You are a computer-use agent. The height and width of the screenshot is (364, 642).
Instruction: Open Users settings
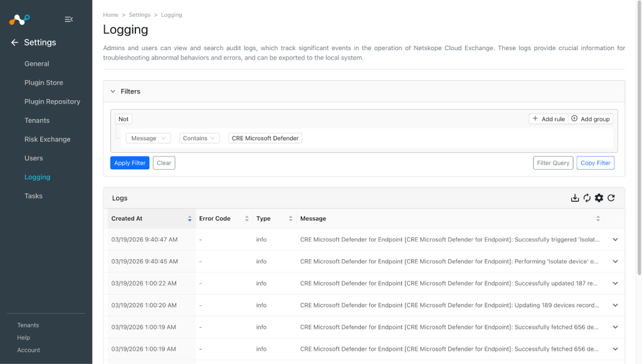coord(34,158)
